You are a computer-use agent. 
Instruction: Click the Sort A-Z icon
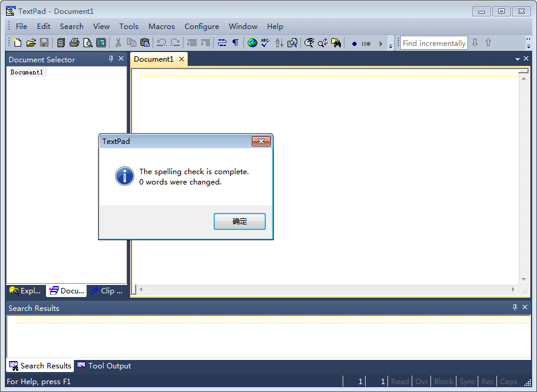[x=279, y=43]
